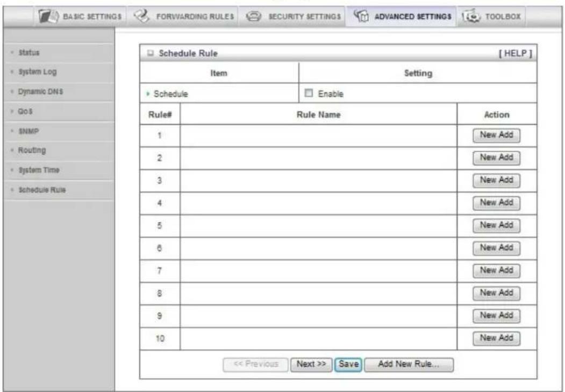Open the HELP link

(x=516, y=53)
